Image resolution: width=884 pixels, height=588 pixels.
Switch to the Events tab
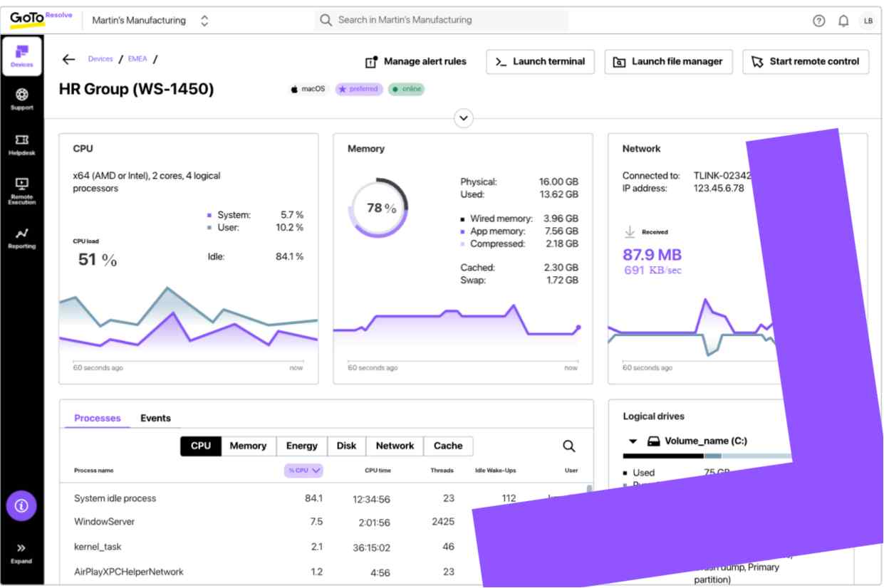point(155,418)
